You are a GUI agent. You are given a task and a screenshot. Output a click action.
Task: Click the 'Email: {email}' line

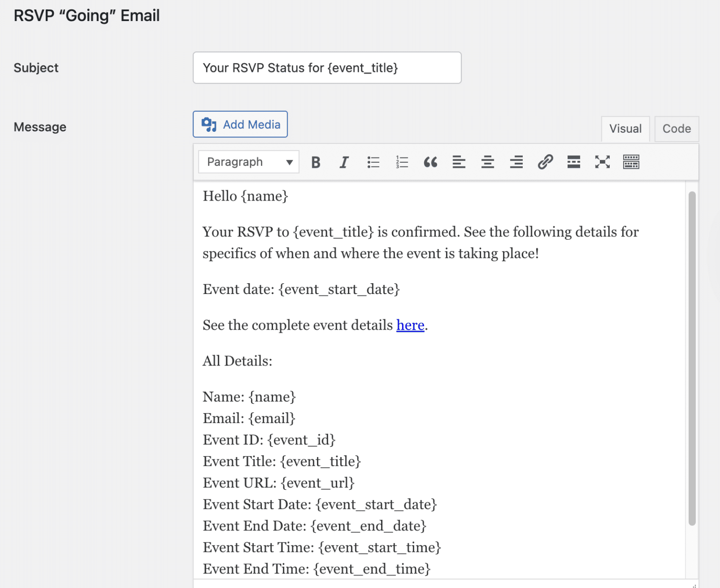tap(249, 418)
